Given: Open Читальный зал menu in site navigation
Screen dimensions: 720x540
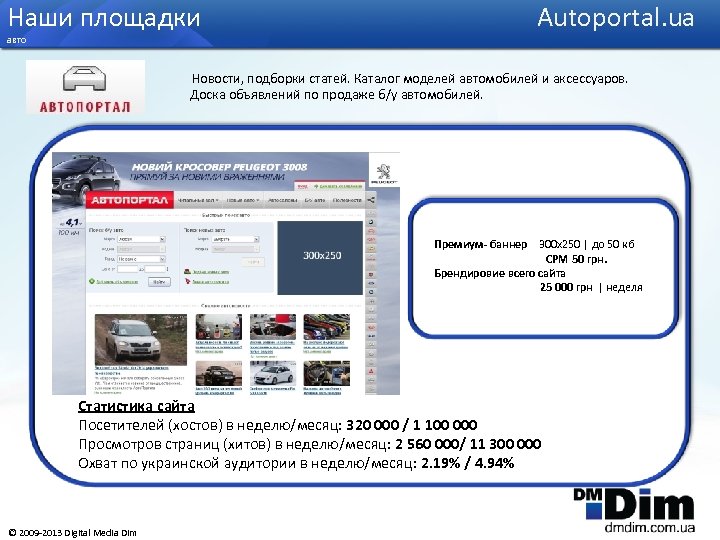Looking at the screenshot, I should 198,200.
